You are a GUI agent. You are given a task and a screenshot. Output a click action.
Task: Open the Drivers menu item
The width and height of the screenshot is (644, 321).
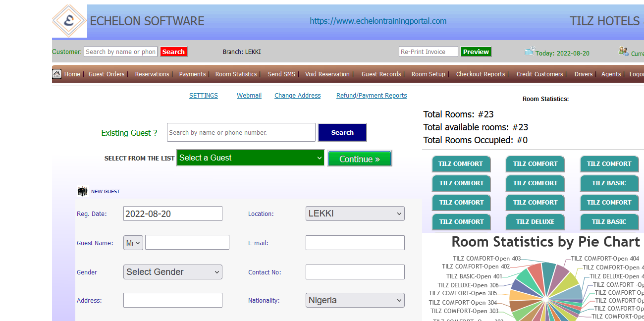[x=584, y=74]
